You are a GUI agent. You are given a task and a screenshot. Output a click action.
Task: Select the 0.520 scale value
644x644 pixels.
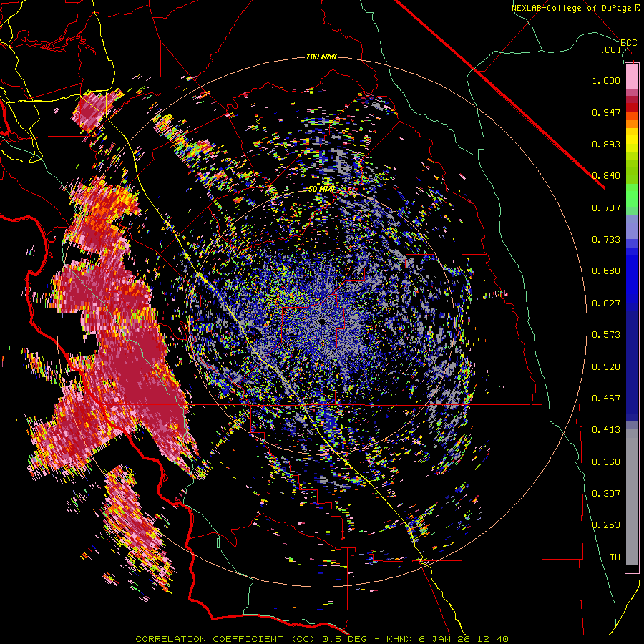click(606, 367)
